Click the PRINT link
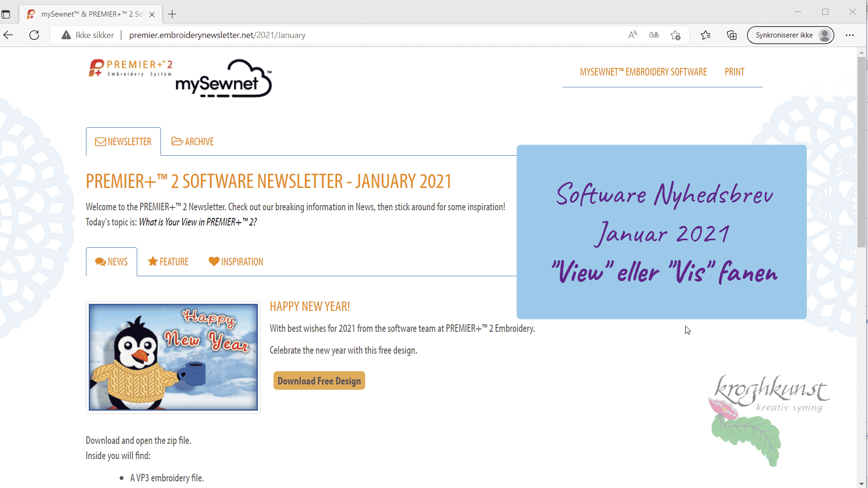 [734, 72]
